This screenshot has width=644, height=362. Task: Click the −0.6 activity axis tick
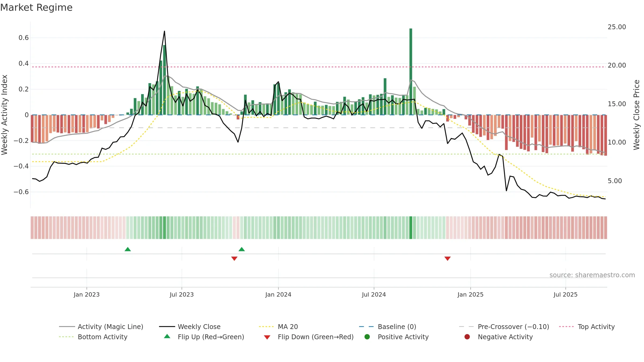click(21, 192)
